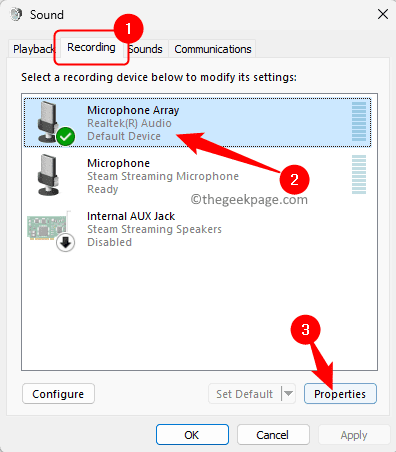Click the Cancel button

(x=273, y=435)
